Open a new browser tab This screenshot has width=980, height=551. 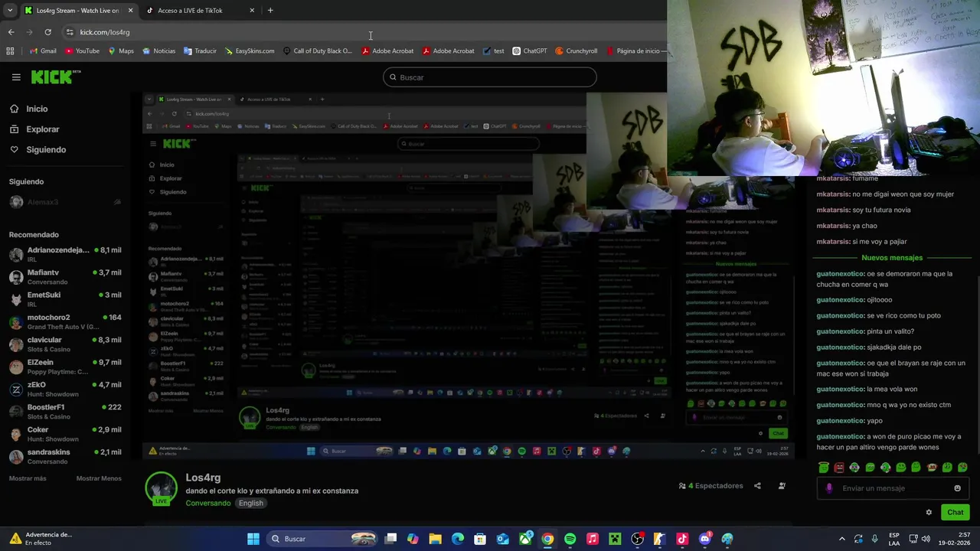coord(270,11)
